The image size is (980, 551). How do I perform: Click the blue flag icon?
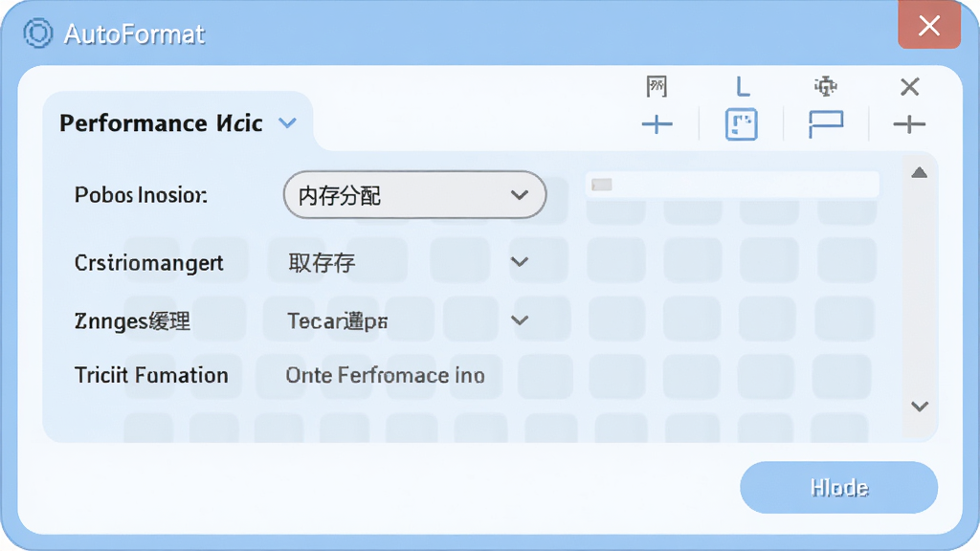coord(826,124)
